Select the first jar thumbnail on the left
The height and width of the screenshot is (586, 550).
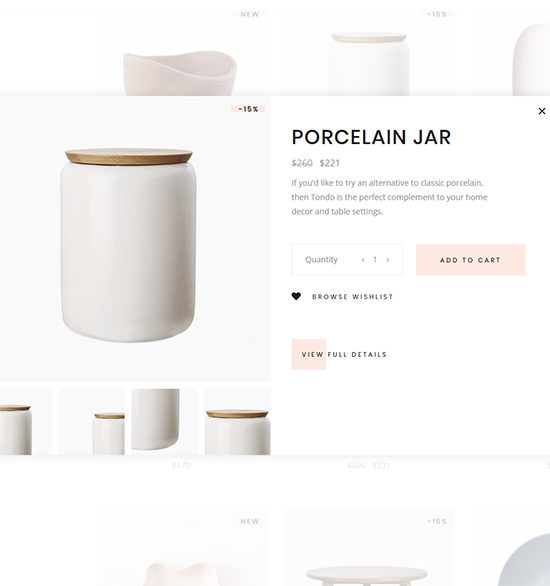[25, 422]
